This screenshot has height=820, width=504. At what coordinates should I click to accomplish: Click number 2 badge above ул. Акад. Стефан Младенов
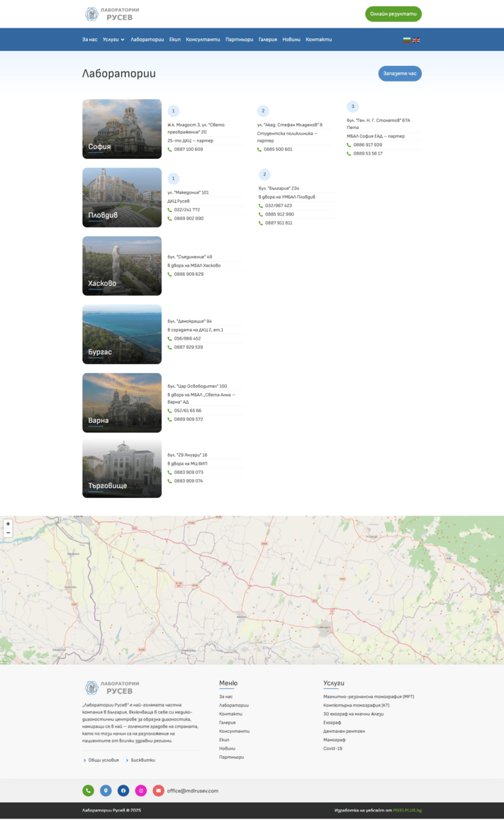[x=263, y=111]
